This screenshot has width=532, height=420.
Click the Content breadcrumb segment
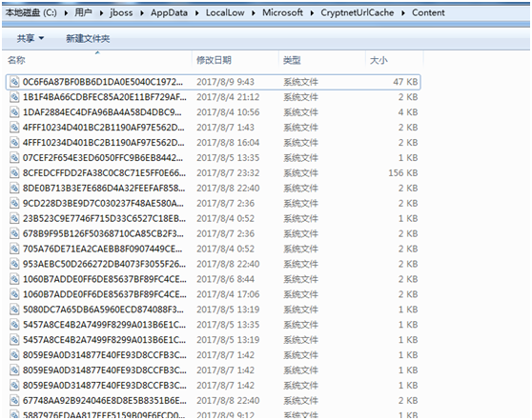point(428,13)
